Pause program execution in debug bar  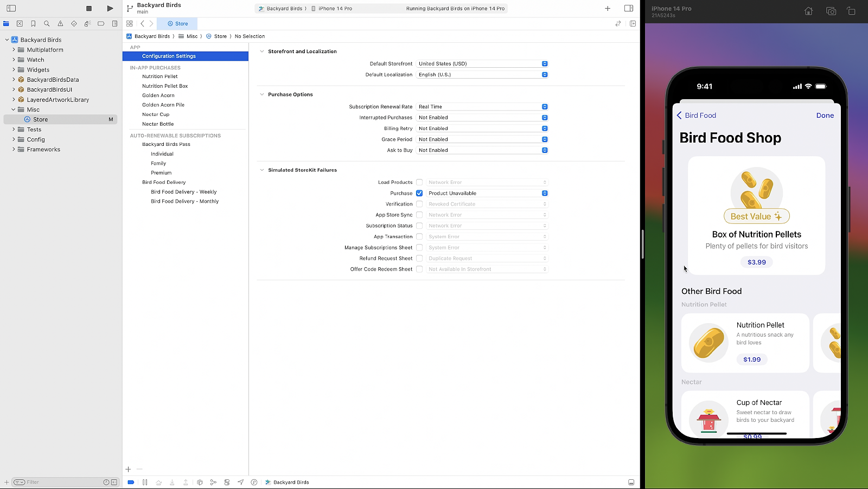click(x=145, y=482)
